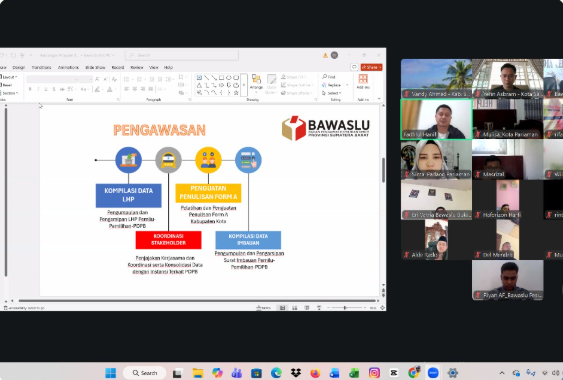This screenshot has height=380, width=563.
Task: Open the font name combo box
Action: [x=52, y=79]
